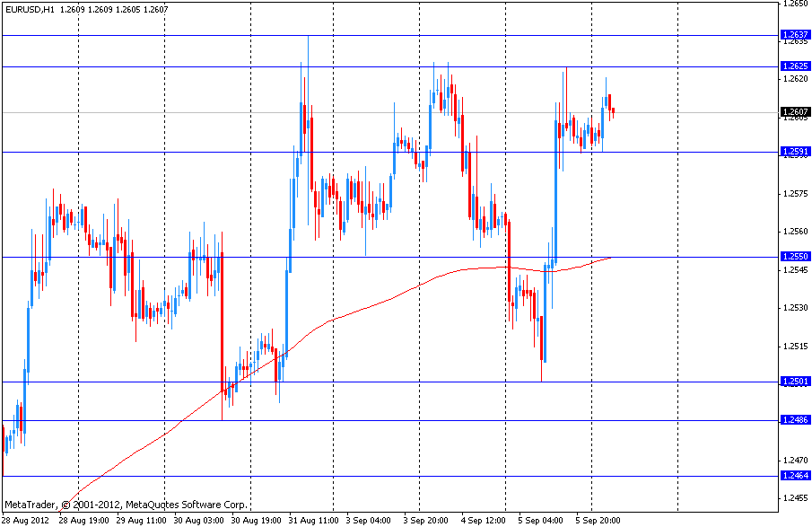
Task: Click the 3 Sep 20:00 time label
Action: point(427,520)
